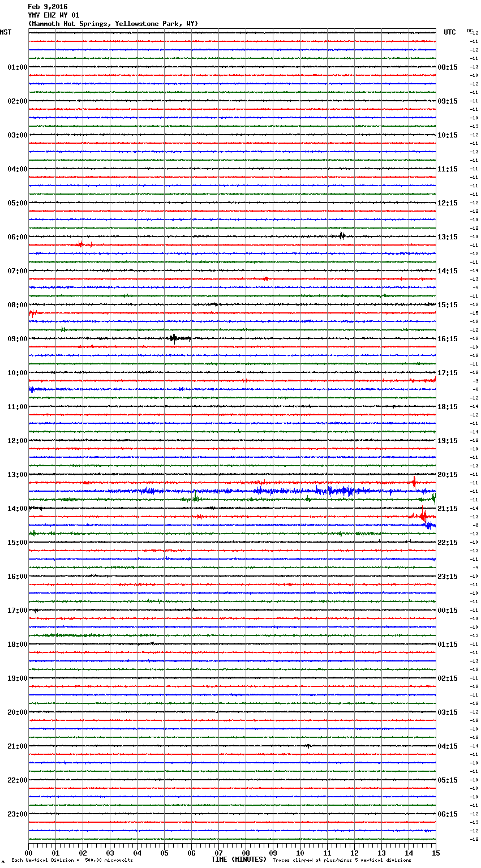Screen dimensions: 481x868
Task: Select the '20:00' MST time label
Action: click(x=18, y=712)
